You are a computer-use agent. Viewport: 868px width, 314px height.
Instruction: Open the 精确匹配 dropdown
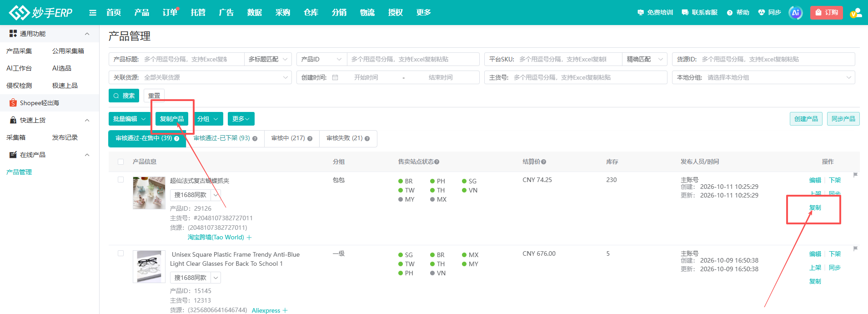(644, 59)
